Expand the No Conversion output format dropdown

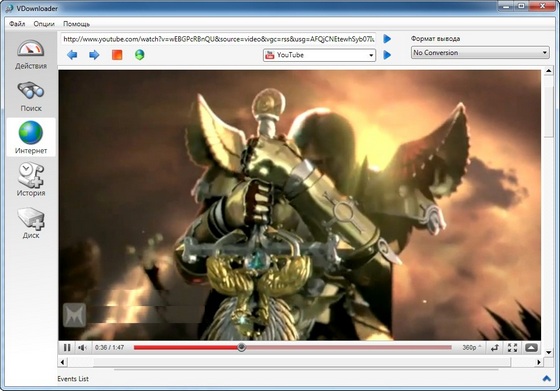coord(480,52)
